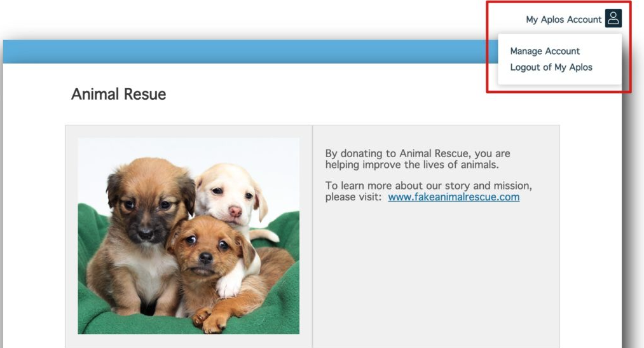Viewport: 644px width, 348px height.
Task: Open the My Aplos Account dropdown label
Action: (563, 19)
